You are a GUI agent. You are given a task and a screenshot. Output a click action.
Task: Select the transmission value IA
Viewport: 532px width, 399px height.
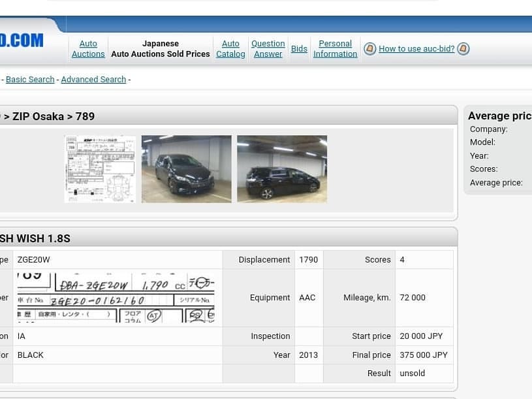point(22,336)
